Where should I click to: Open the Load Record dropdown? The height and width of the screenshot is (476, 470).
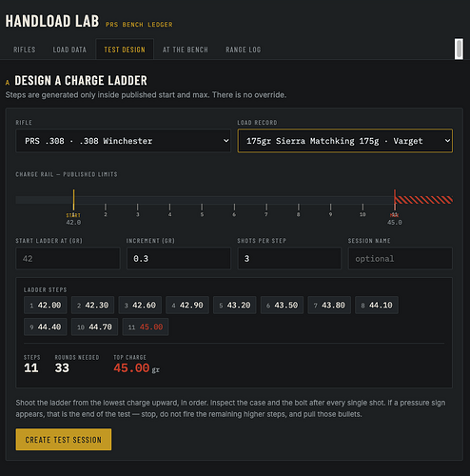[x=345, y=141]
